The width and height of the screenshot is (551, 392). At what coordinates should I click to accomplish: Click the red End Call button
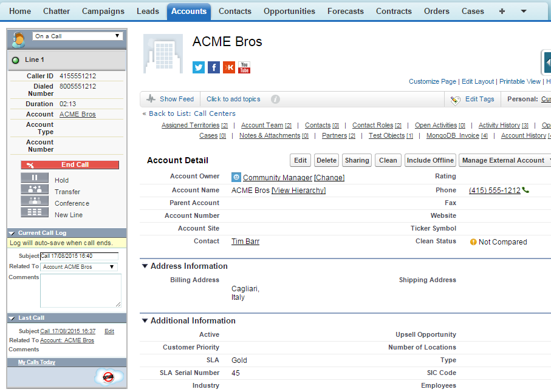pyautogui.click(x=70, y=164)
